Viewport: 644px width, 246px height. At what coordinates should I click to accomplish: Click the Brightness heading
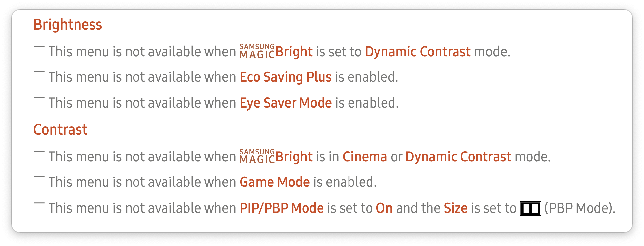pos(68,25)
